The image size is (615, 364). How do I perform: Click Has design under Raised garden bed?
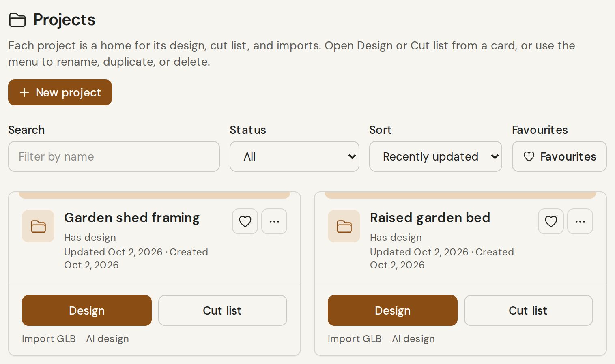(396, 238)
